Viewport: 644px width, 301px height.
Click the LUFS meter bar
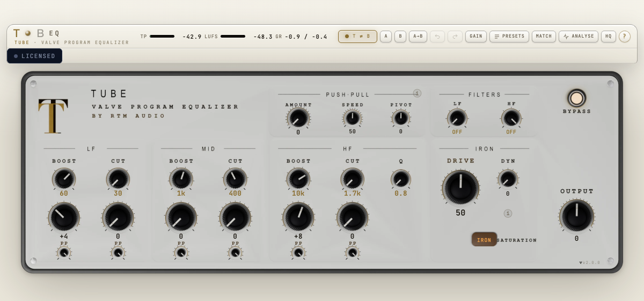pos(233,37)
